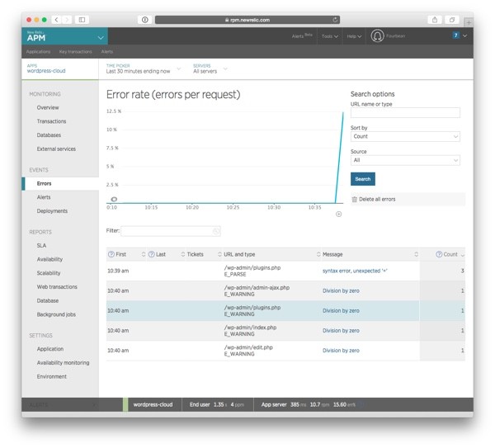Sort table by the Message column
The height and width of the screenshot is (448, 495).
pos(332,254)
